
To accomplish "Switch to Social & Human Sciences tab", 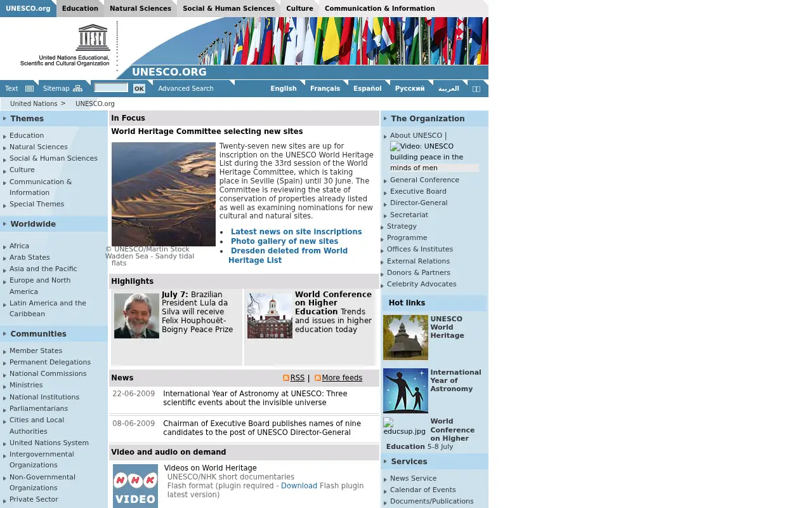I will pyautogui.click(x=228, y=8).
